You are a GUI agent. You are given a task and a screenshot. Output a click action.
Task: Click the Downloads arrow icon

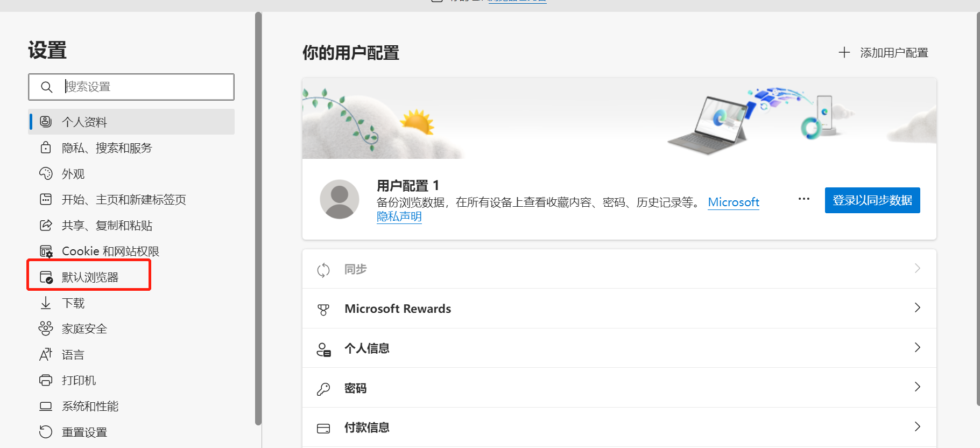(x=46, y=303)
